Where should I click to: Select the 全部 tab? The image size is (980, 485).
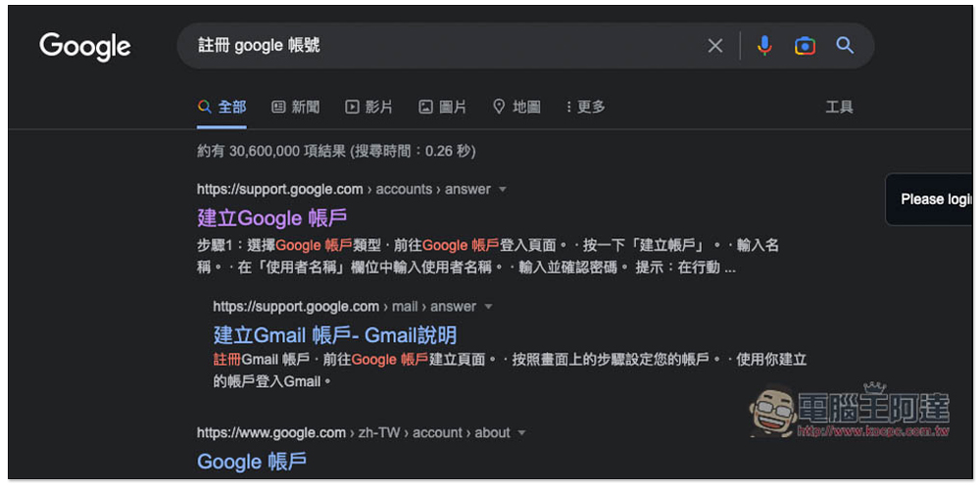(221, 107)
